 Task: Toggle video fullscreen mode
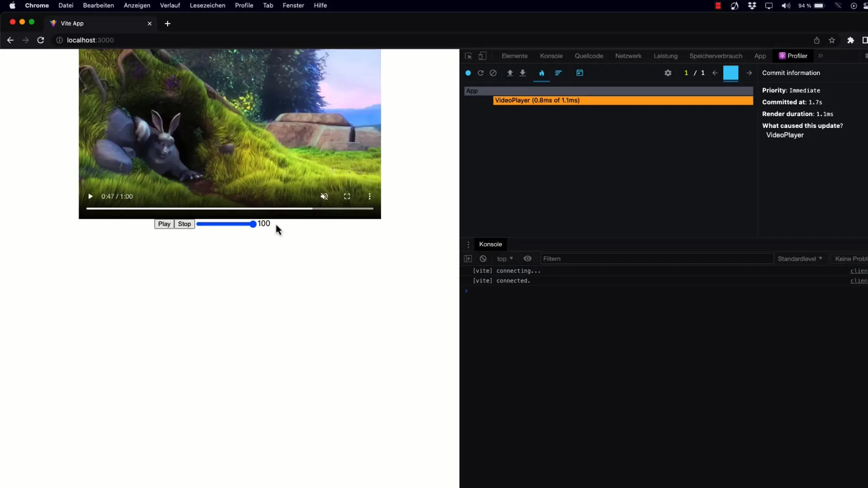point(347,196)
